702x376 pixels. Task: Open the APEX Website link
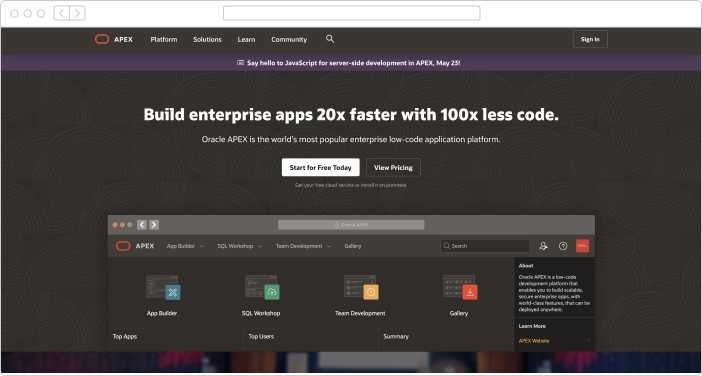(534, 341)
